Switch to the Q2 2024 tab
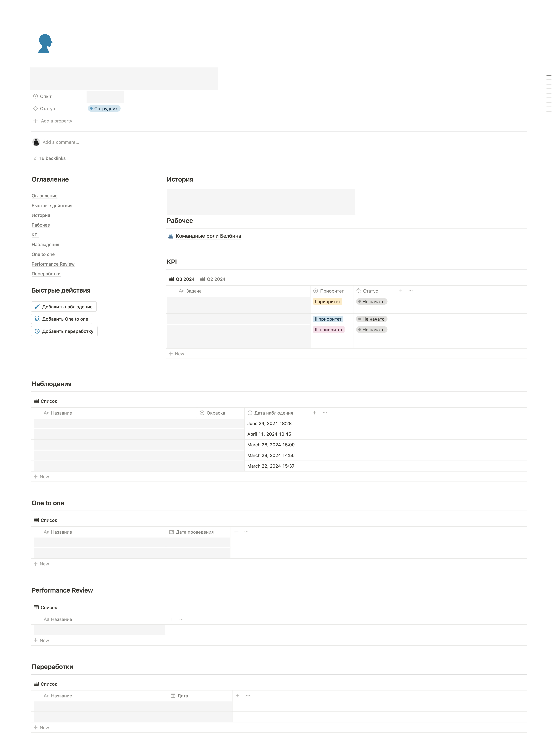This screenshot has width=558, height=756. (212, 279)
